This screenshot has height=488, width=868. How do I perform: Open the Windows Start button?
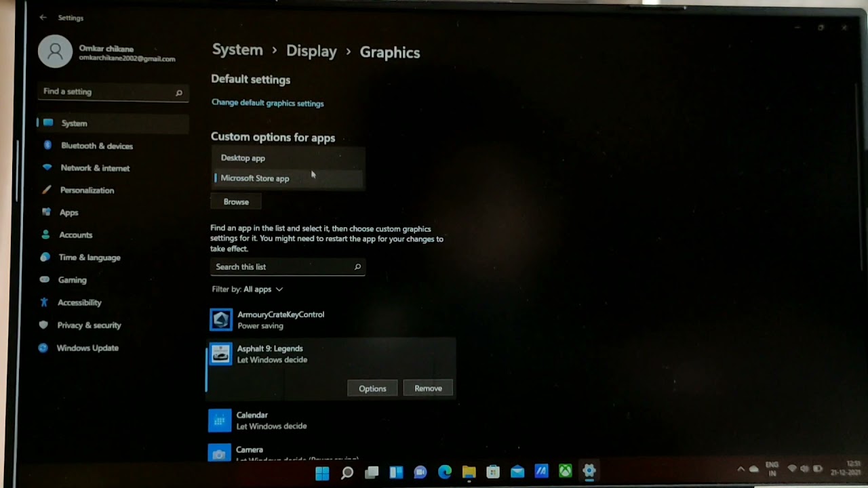[322, 472]
